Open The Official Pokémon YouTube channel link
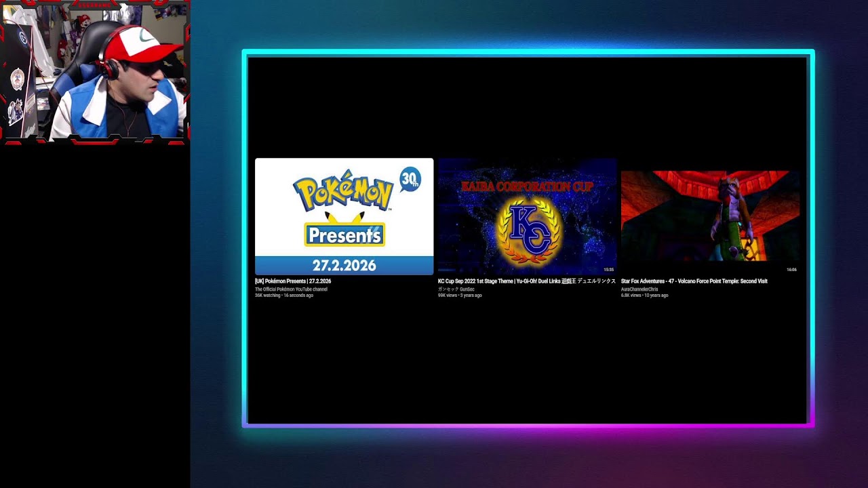This screenshot has height=488, width=868. (291, 289)
